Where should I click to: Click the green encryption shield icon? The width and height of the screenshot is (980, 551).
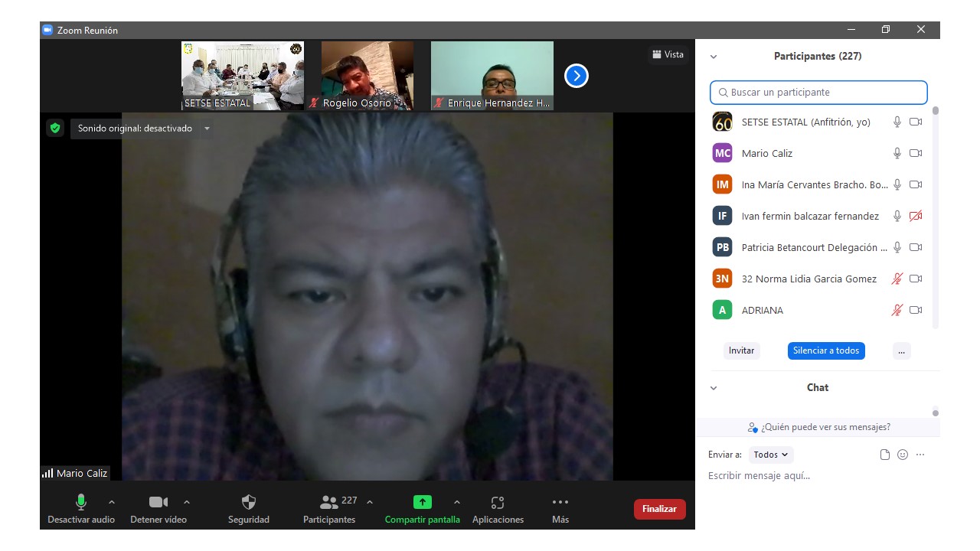pos(55,128)
